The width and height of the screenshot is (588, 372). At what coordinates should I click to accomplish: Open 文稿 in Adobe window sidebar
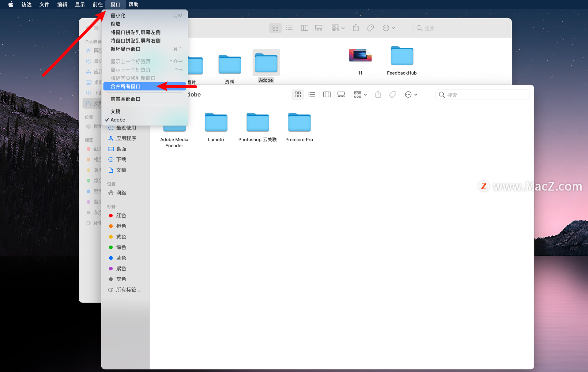[126, 170]
